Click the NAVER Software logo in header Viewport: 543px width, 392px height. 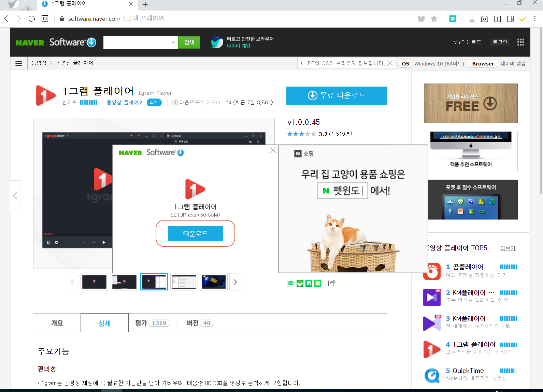pyautogui.click(x=56, y=42)
